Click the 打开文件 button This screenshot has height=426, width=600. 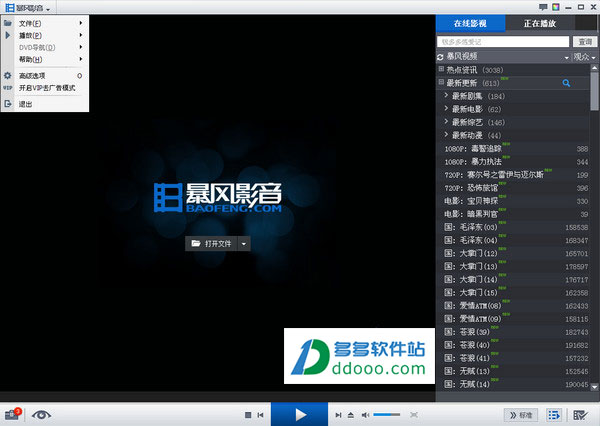(212, 243)
